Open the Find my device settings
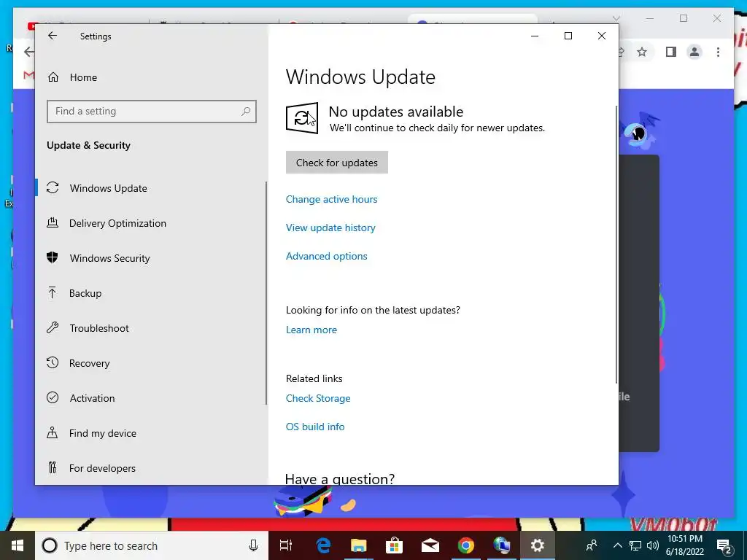 point(102,433)
